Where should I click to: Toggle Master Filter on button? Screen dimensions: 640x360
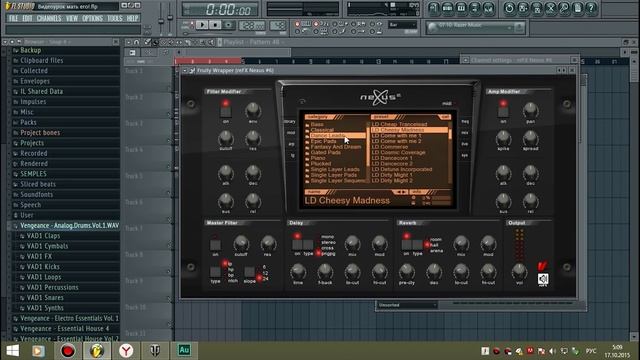click(x=216, y=245)
